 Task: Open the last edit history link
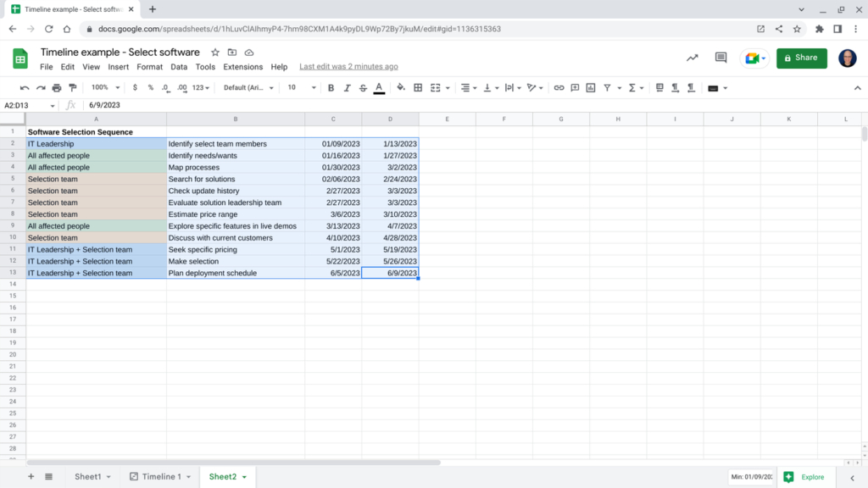pyautogui.click(x=348, y=66)
